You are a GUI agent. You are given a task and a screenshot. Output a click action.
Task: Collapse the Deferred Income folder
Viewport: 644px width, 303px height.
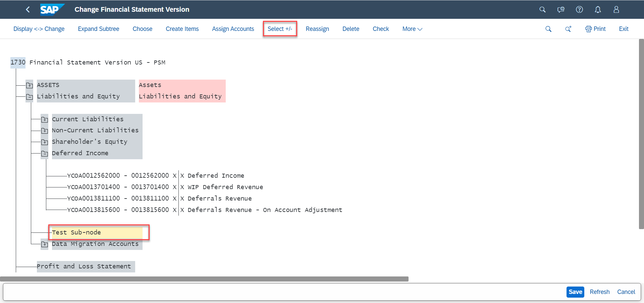(x=45, y=154)
